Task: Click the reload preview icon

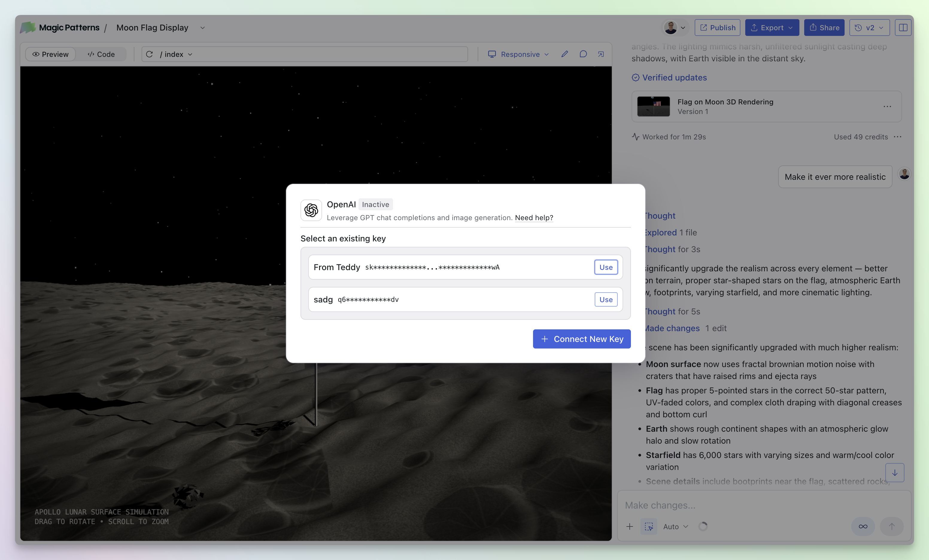Action: 149,54
